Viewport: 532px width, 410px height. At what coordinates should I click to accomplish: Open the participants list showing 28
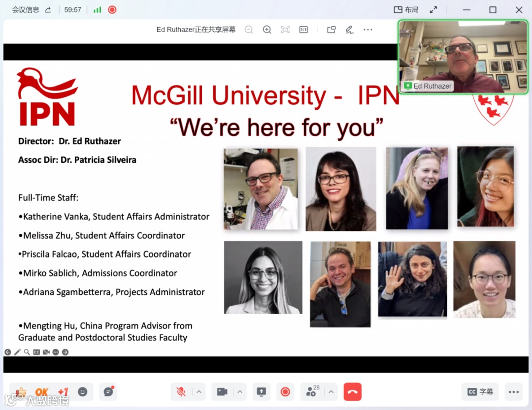[x=312, y=391]
